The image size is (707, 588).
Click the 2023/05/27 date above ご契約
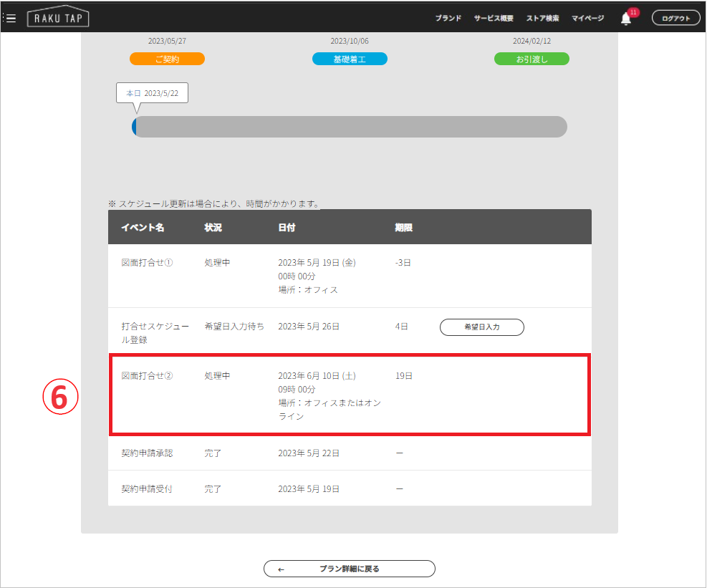point(168,41)
